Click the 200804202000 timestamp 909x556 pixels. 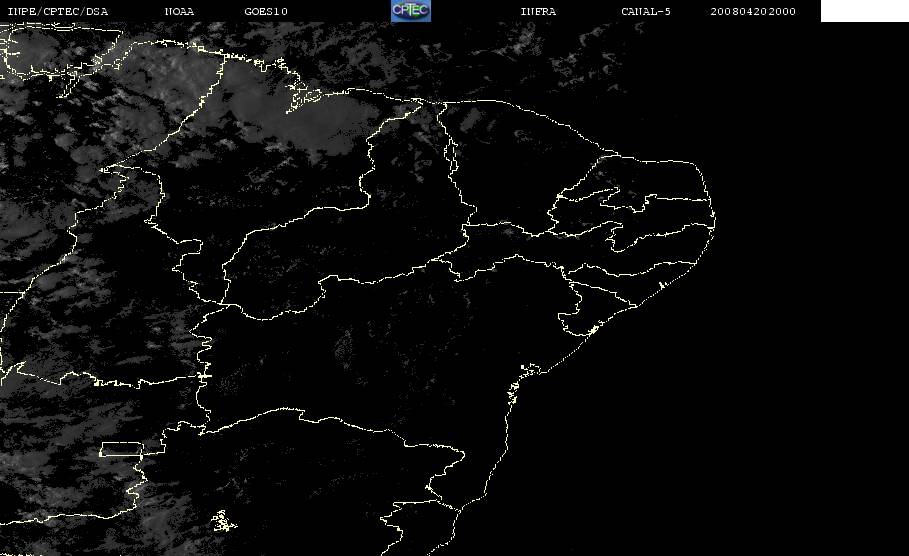pos(753,12)
